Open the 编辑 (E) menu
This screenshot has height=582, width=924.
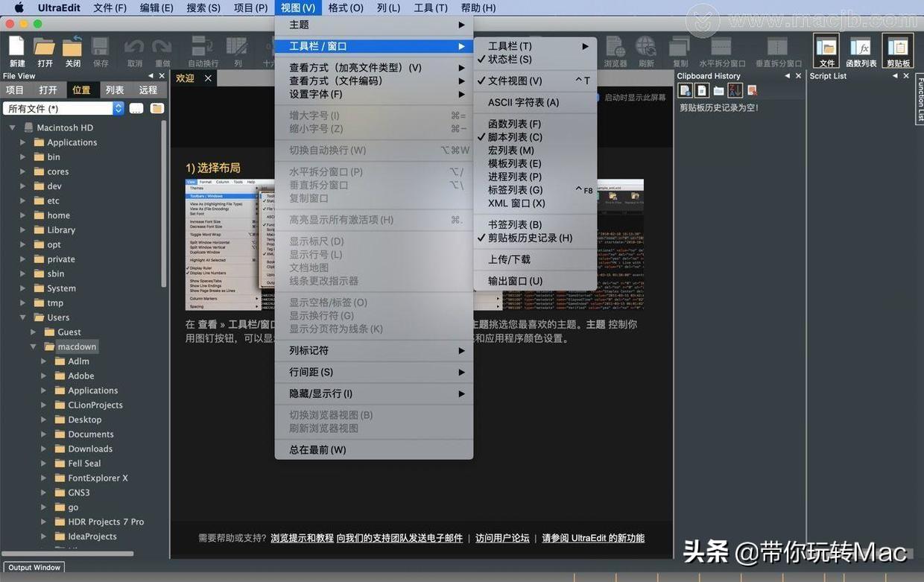coord(156,7)
